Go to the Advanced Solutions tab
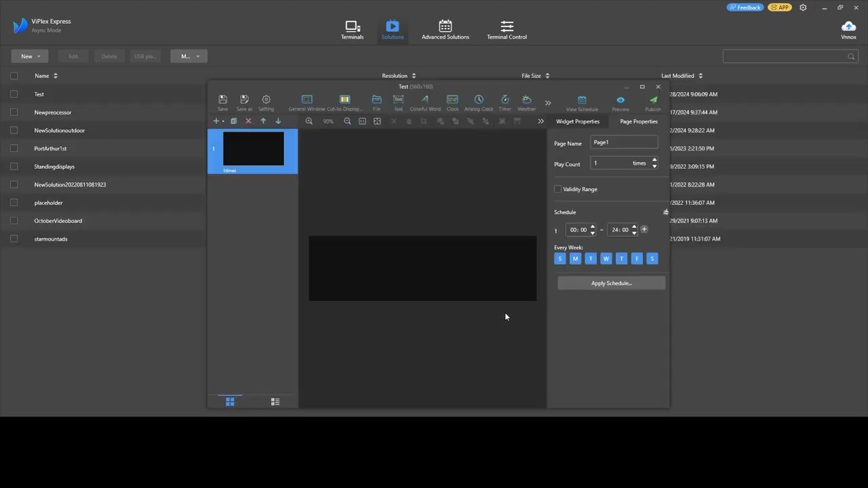The width and height of the screenshot is (868, 488). click(x=446, y=30)
